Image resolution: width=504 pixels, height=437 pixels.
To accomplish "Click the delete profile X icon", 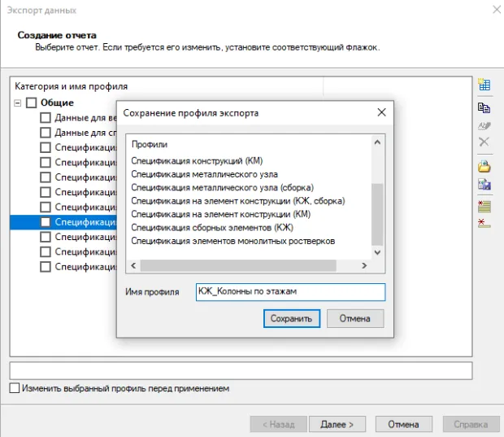I will 484,142.
